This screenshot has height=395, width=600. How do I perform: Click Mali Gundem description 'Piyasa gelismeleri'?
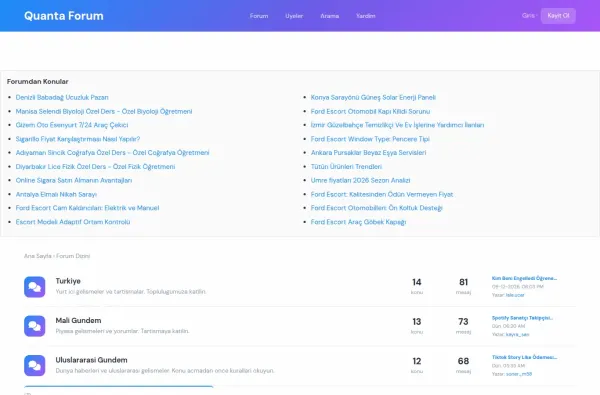[x=122, y=331]
